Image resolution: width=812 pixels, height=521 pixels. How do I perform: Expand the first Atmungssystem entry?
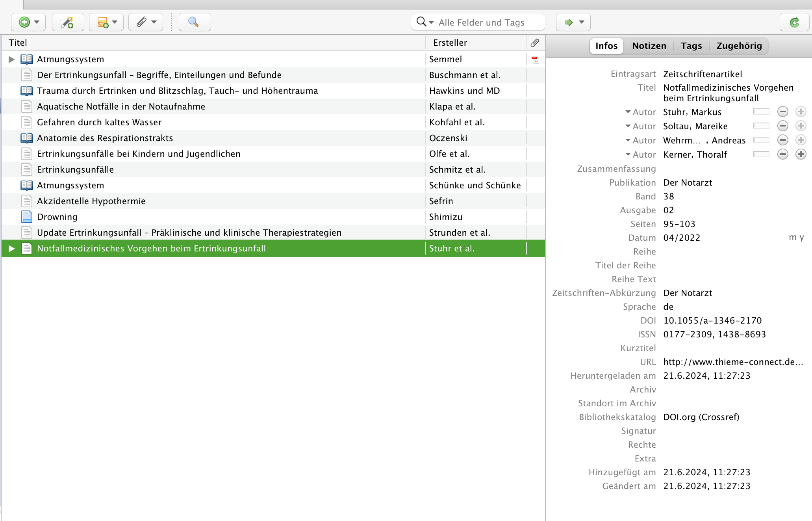point(11,60)
